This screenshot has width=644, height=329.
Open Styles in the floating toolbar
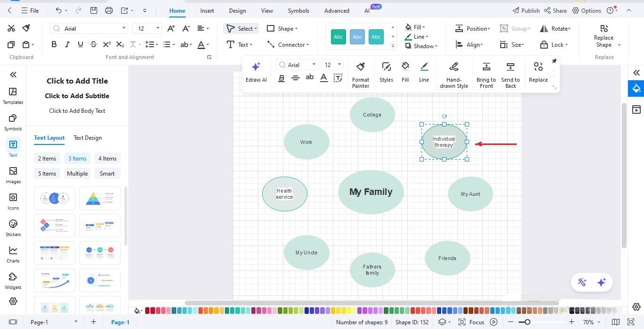[x=386, y=72]
